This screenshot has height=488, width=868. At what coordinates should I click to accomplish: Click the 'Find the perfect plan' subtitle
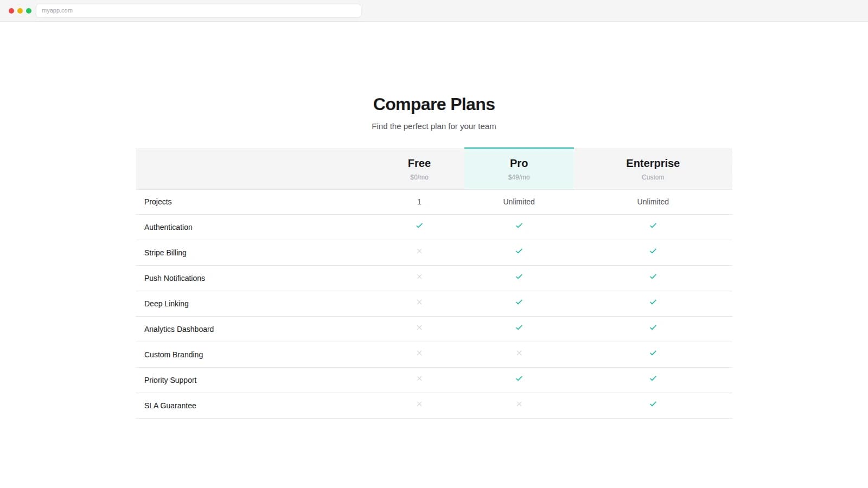[x=434, y=126]
